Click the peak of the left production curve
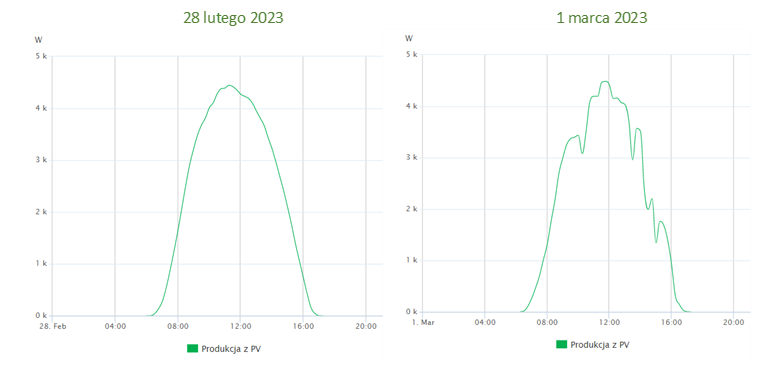The height and width of the screenshot is (384, 769). 230,85
